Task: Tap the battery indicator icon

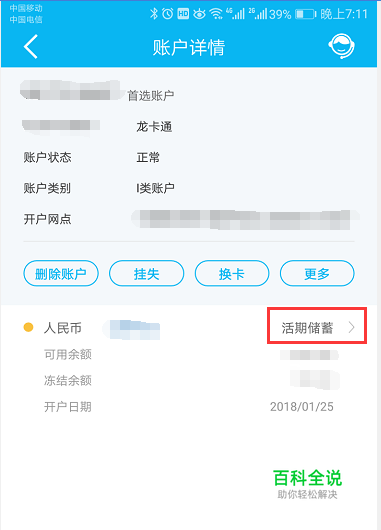Action: point(305,14)
